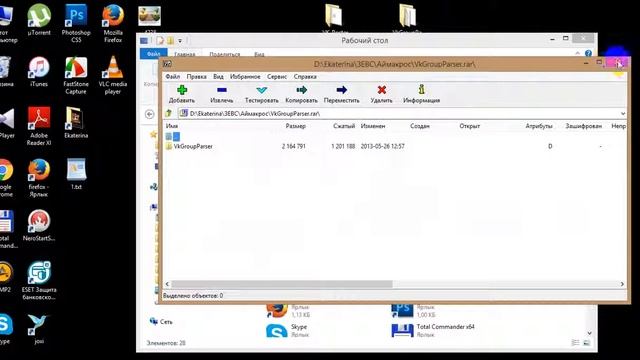Select the NeroStartS... desktop icon
The height and width of the screenshot is (360, 640).
pos(39,225)
